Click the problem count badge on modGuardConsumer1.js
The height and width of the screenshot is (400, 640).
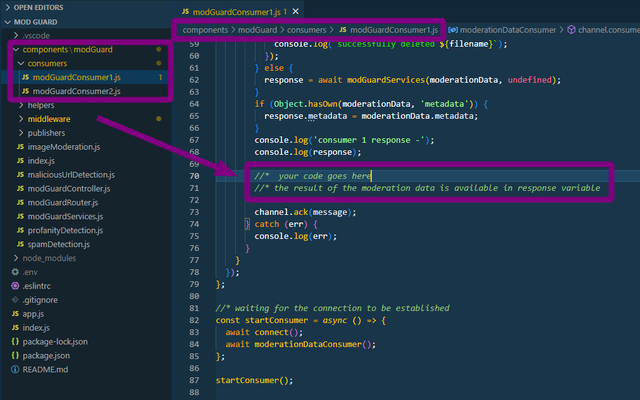[160, 77]
